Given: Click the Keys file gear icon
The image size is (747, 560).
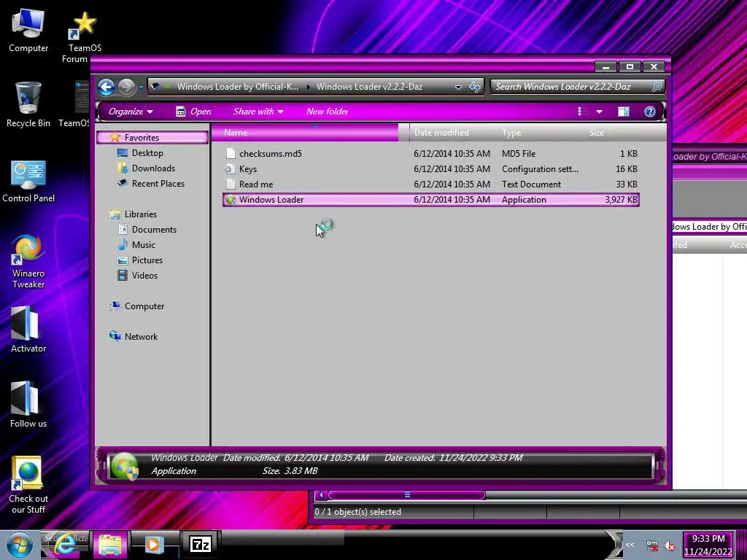Looking at the screenshot, I should (231, 169).
